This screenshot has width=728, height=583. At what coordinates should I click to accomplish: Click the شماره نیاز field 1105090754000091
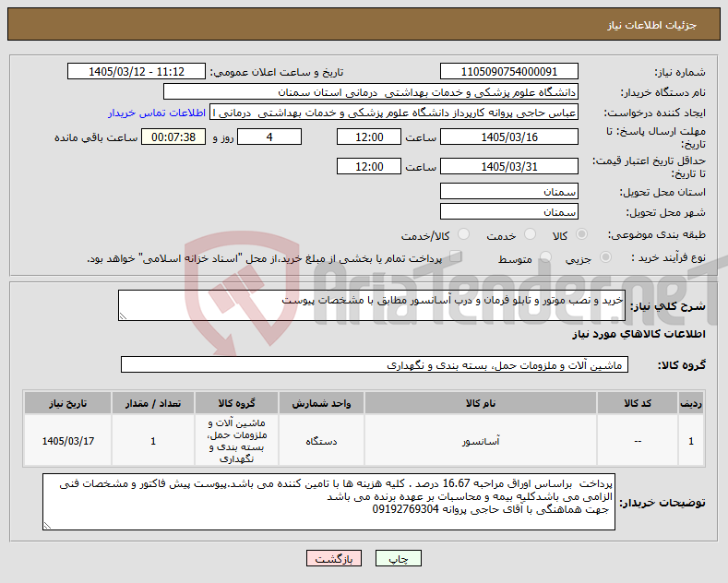(508, 71)
